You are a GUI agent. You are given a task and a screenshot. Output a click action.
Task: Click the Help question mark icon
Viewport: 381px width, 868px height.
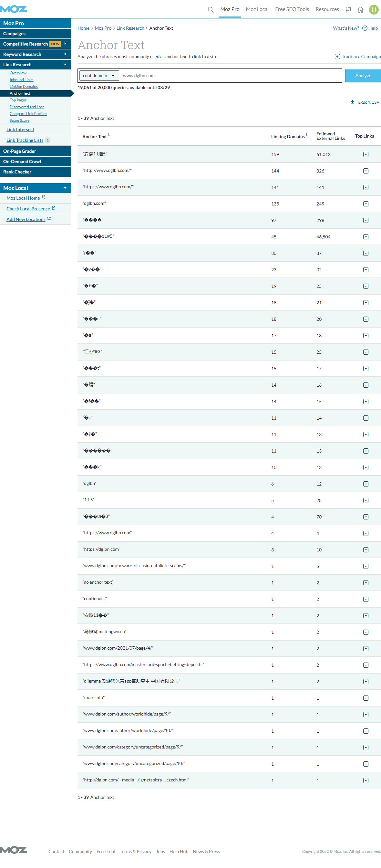click(365, 28)
